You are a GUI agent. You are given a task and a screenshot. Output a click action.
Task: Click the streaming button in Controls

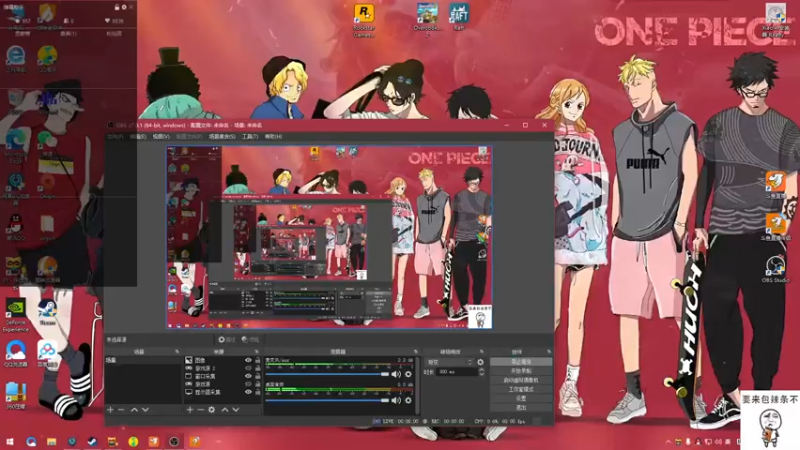[521, 362]
